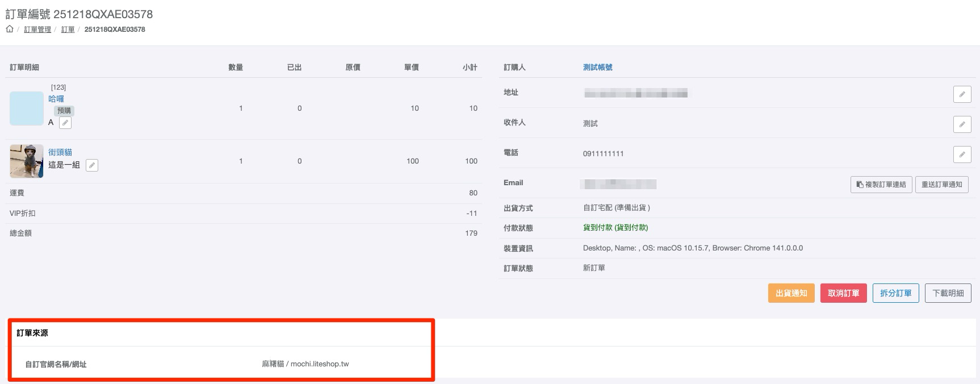Edit the phone number with pencil icon

pos(962,154)
